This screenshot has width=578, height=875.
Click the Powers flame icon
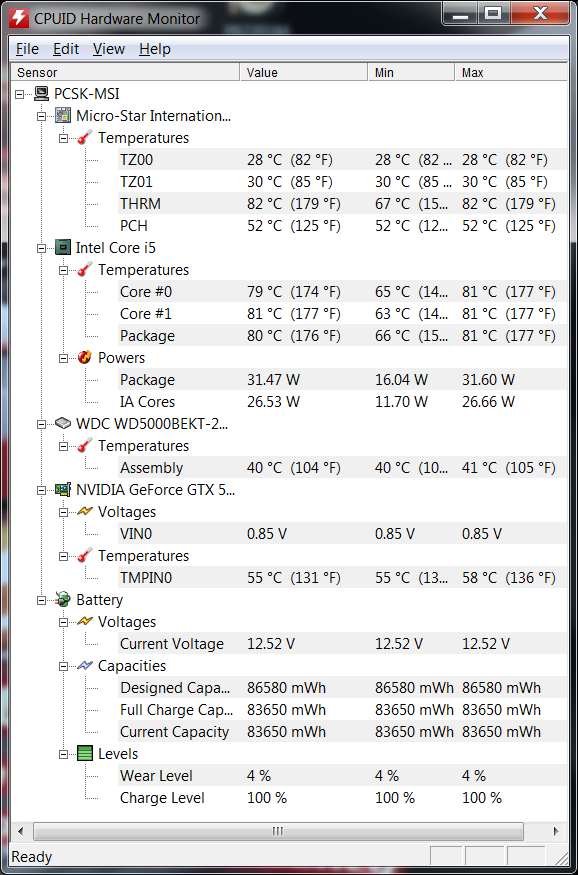(x=85, y=358)
